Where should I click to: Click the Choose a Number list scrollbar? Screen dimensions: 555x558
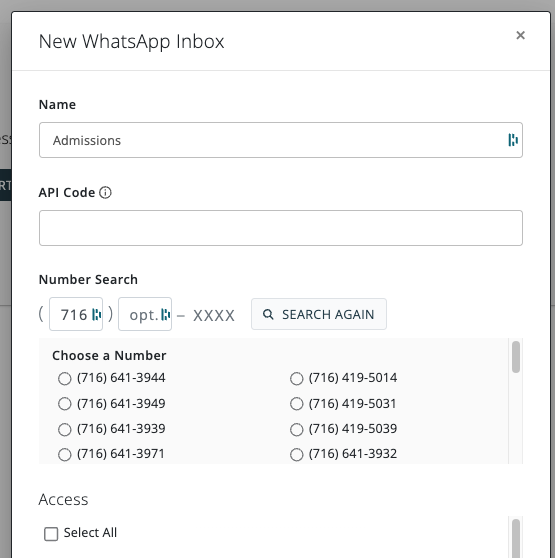pos(516,357)
